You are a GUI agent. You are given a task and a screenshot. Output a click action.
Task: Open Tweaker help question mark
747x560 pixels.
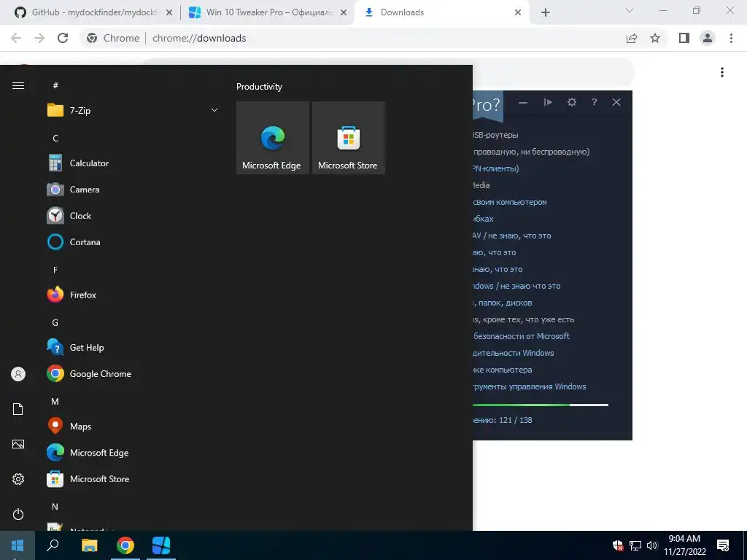pos(594,102)
